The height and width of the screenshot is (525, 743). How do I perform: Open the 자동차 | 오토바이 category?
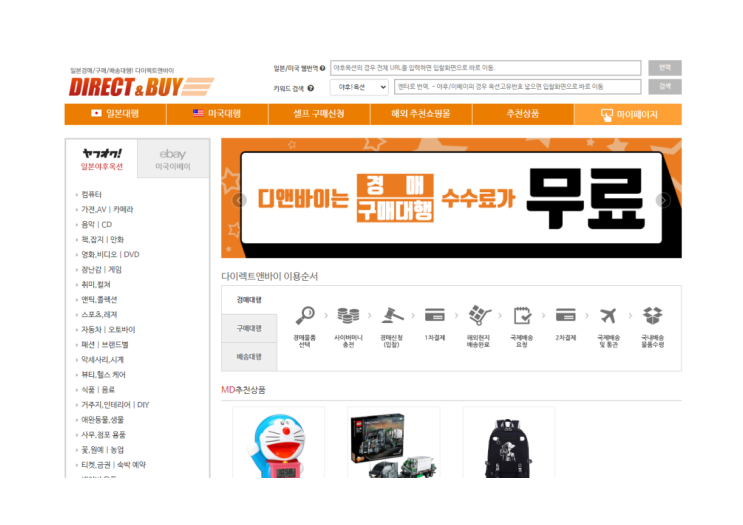108,329
